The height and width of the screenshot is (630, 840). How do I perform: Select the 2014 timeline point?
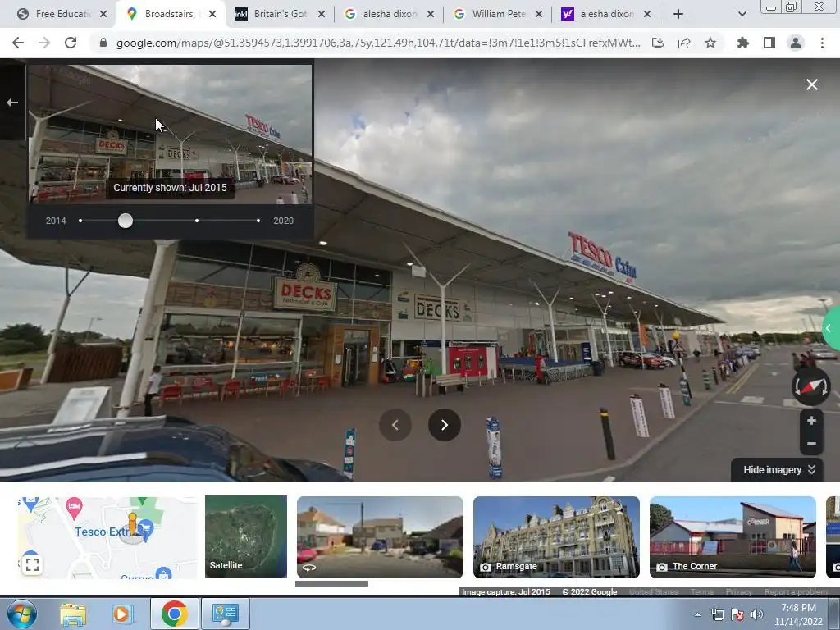click(x=80, y=221)
